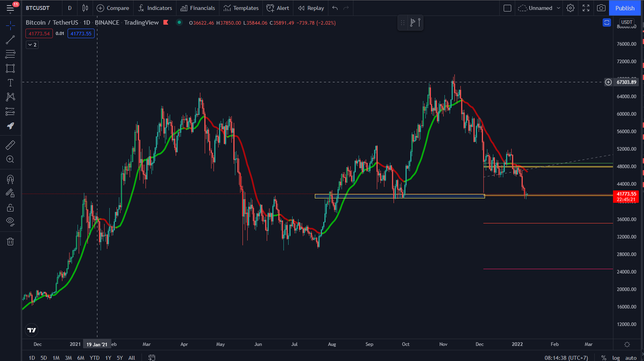The height and width of the screenshot is (361, 644).
Task: Select the ruler measure tool
Action: tap(10, 145)
